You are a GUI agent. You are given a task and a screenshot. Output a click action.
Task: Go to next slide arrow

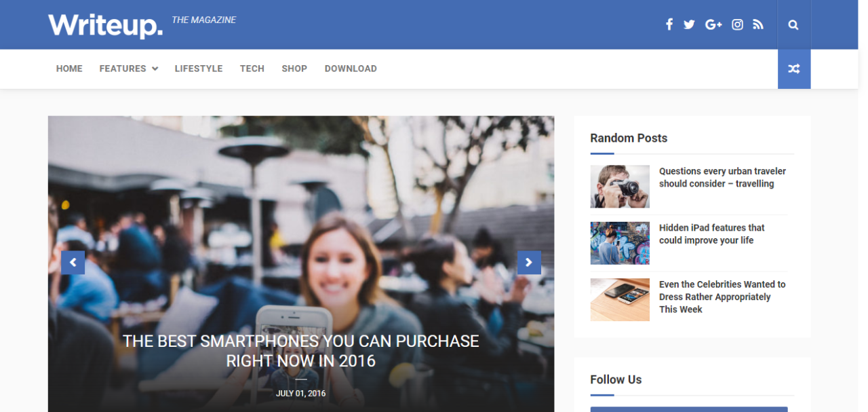coord(529,263)
